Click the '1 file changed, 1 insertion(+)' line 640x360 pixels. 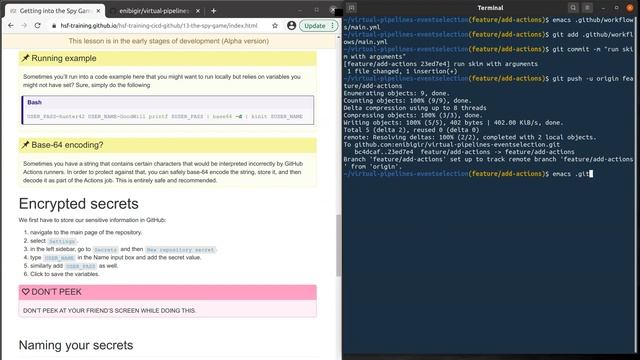point(402,71)
